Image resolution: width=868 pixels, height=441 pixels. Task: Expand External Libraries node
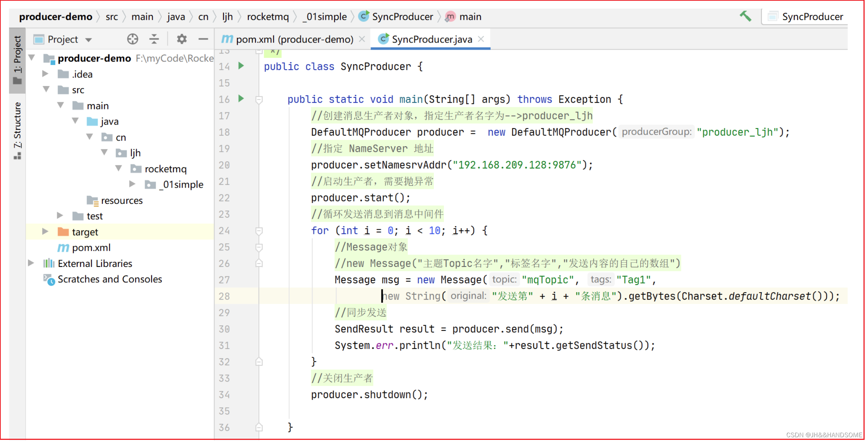[31, 263]
